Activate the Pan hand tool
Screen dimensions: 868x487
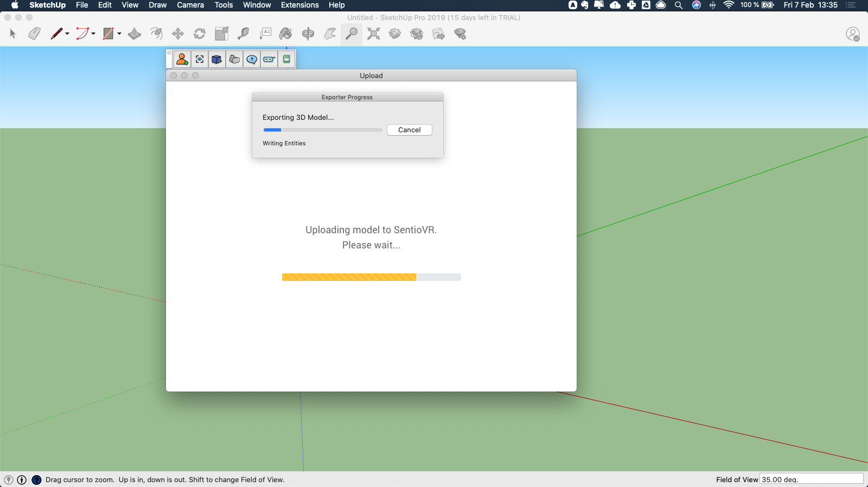point(330,34)
